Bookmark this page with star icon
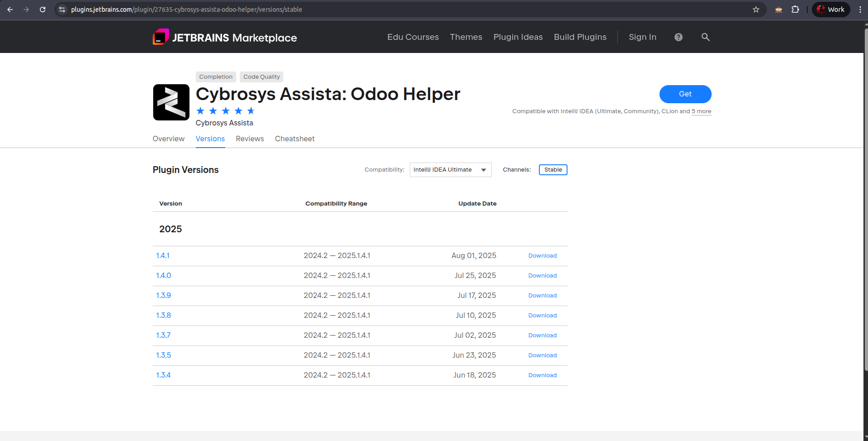This screenshot has height=441, width=868. tap(756, 10)
